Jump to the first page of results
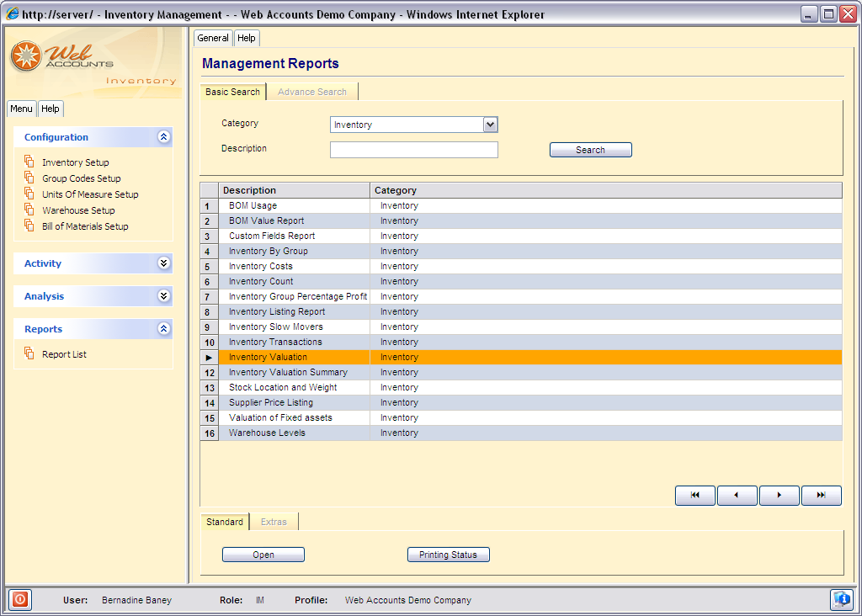This screenshot has height=616, width=862. point(695,496)
